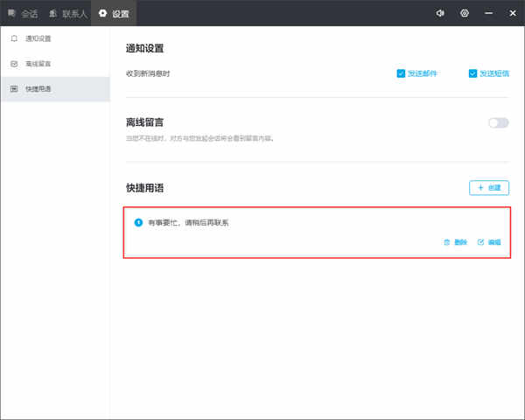Enable the 离线留言 toggle switch

click(499, 122)
